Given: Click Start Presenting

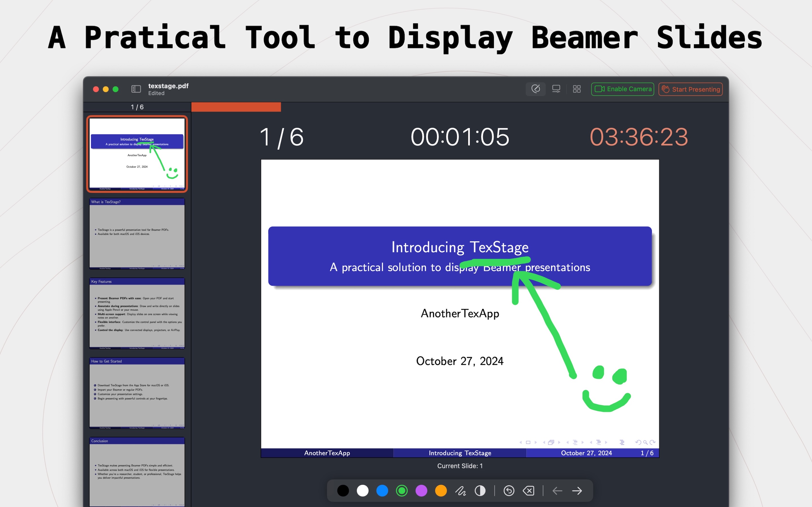Looking at the screenshot, I should click(690, 89).
